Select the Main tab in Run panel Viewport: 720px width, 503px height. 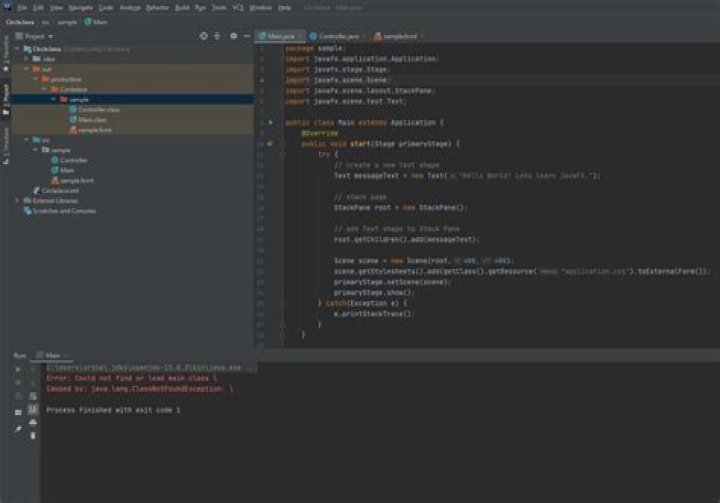(52, 356)
